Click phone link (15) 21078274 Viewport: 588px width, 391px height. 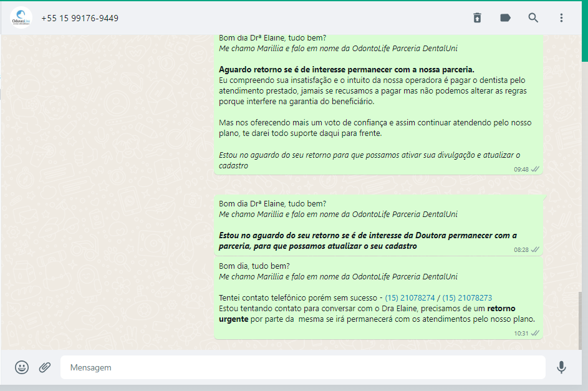pyautogui.click(x=410, y=298)
